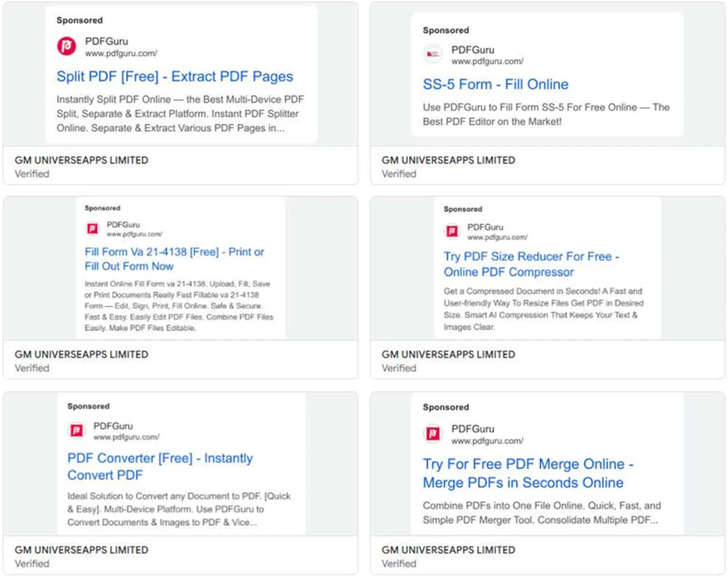Click 'GM UNIVERSEAPPS LIMITED' under the PDF Converter ad
728x578 pixels.
pos(81,550)
